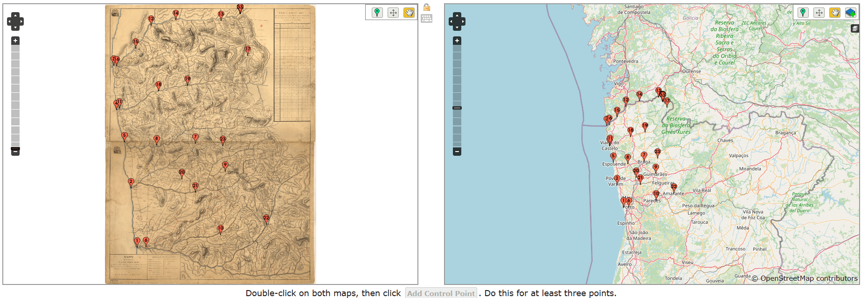The width and height of the screenshot is (868, 298).
Task: Select move control point tool on OpenStreetMap panel
Action: click(819, 13)
